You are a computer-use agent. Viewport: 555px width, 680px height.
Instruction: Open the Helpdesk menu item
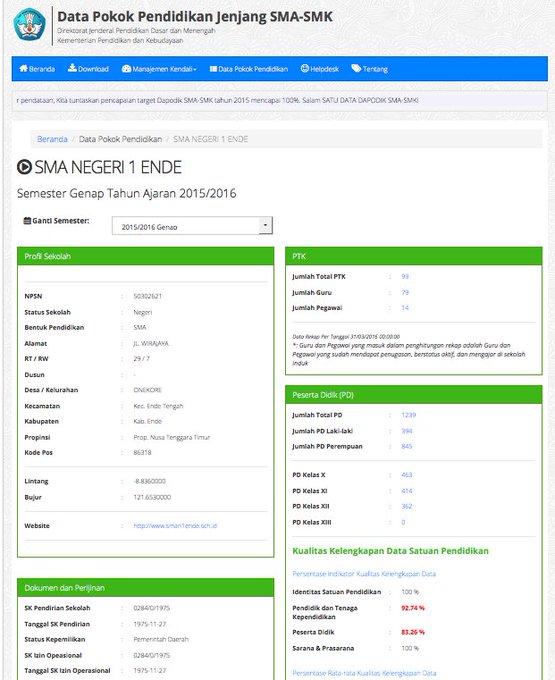point(320,69)
